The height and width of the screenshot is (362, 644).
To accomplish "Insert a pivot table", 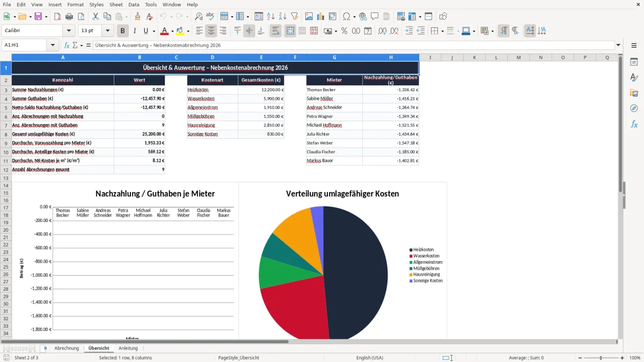I will coord(332,17).
